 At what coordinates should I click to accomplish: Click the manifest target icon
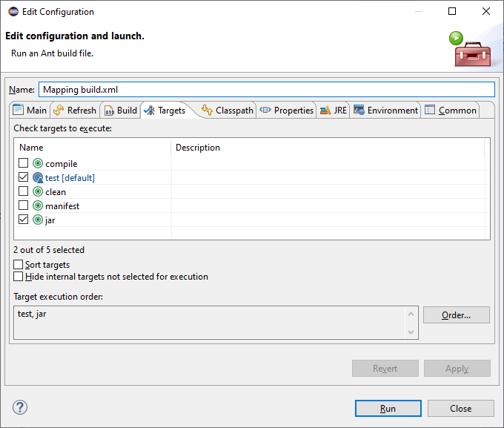(38, 205)
